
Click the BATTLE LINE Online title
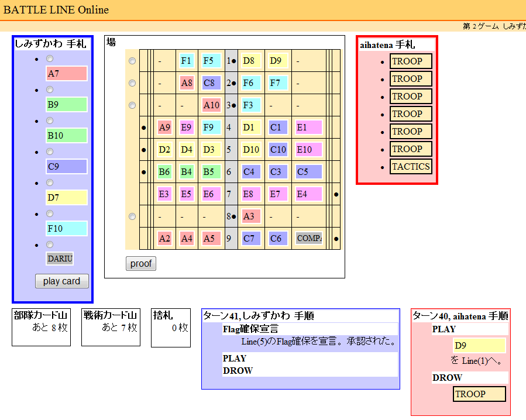[x=56, y=10]
